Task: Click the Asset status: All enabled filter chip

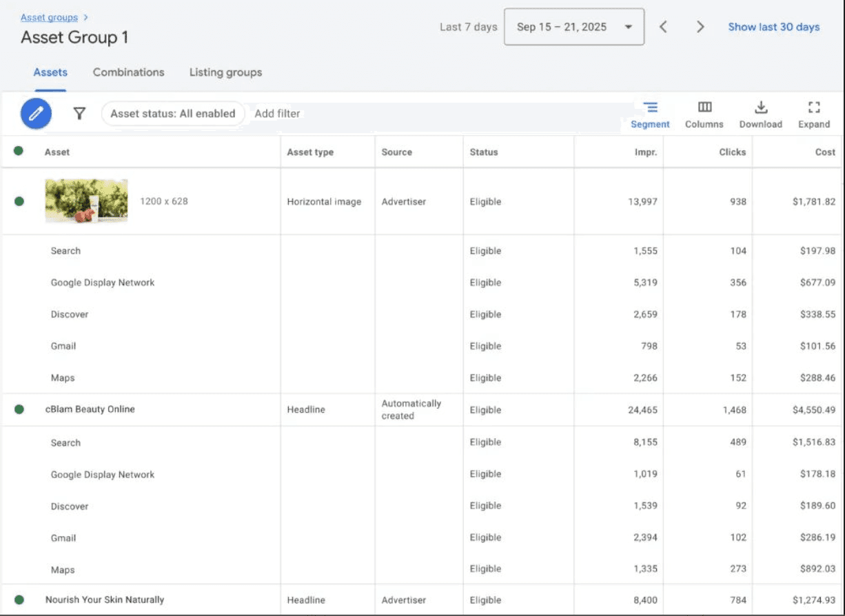Action: [173, 114]
